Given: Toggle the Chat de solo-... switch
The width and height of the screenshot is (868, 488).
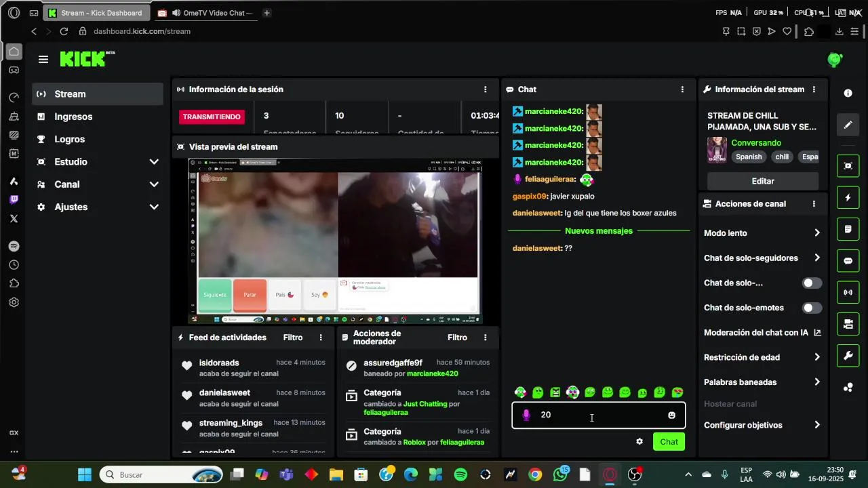Looking at the screenshot, I should (812, 283).
